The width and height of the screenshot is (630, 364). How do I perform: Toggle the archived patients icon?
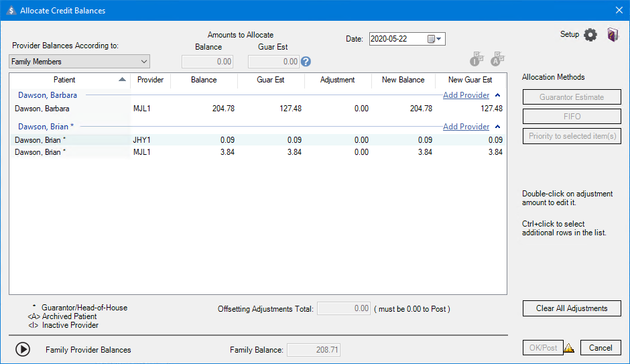(x=497, y=60)
